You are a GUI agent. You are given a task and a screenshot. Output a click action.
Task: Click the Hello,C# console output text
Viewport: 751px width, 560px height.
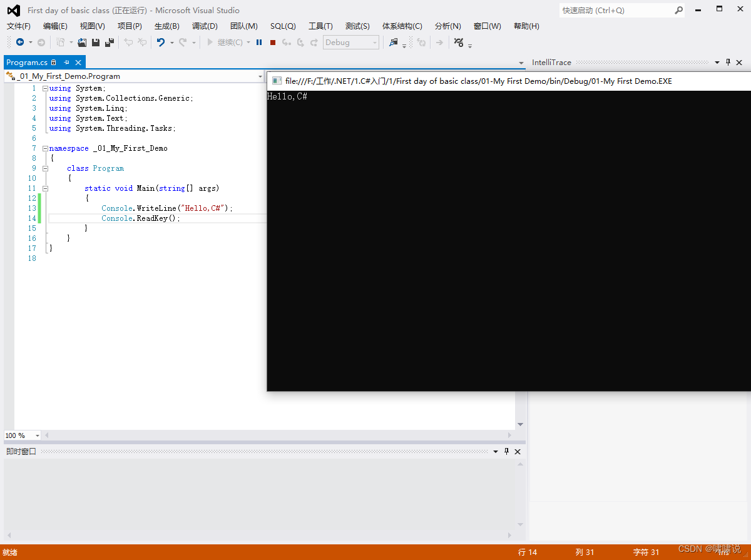pos(287,96)
